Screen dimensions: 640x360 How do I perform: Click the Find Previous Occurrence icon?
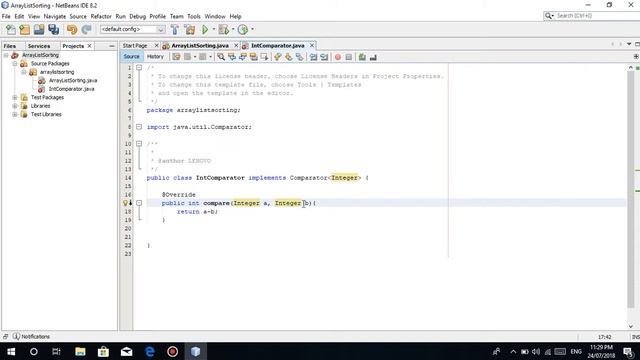232,57
